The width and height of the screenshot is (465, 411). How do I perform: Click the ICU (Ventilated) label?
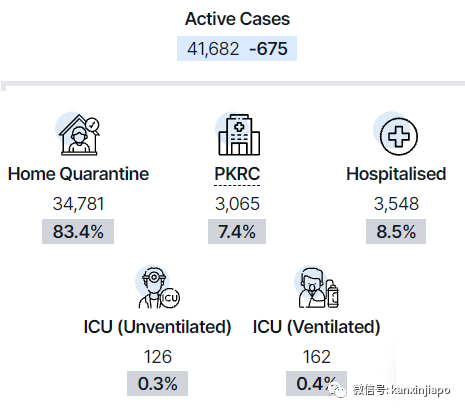click(x=316, y=327)
